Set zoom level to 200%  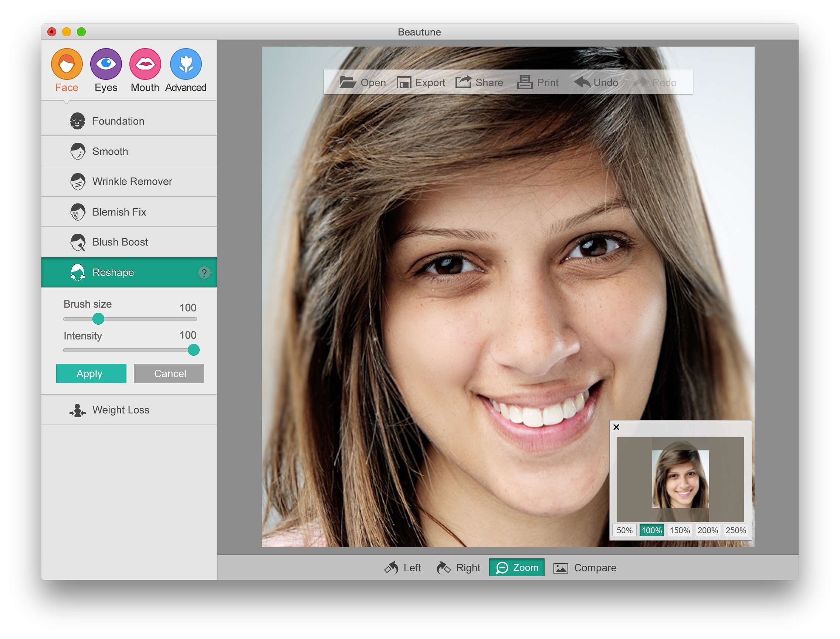[x=707, y=531]
